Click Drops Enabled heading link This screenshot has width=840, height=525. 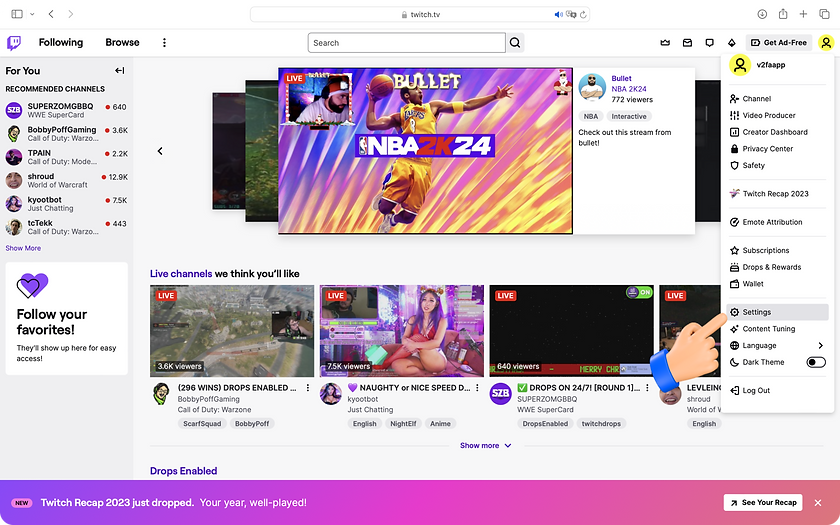coord(183,471)
